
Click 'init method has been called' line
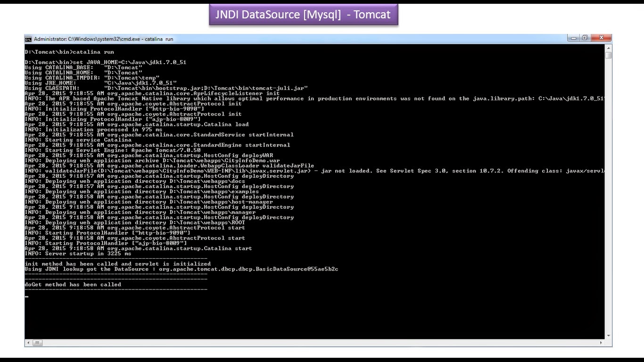coord(117,264)
